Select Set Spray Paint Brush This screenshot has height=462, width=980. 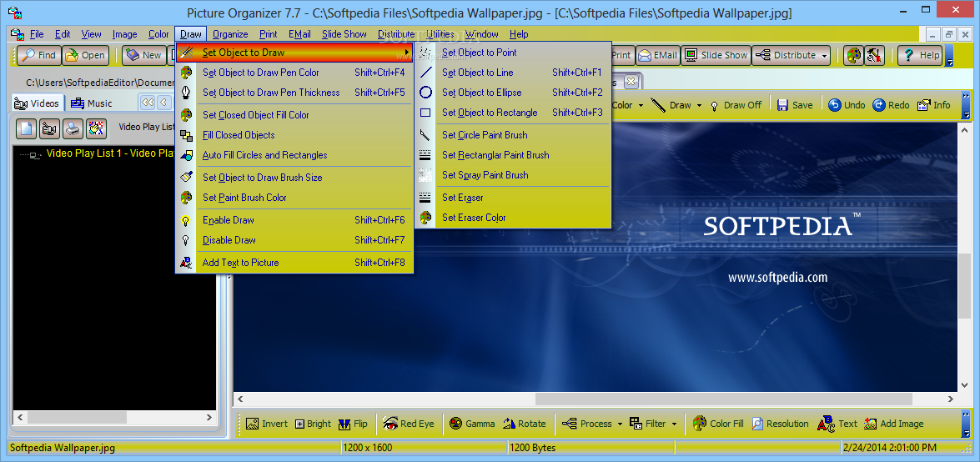tap(512, 175)
